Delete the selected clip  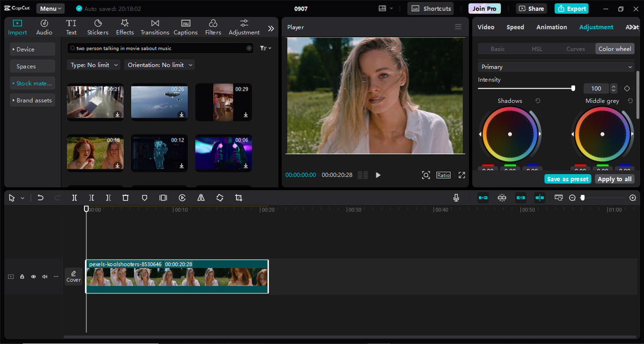126,198
